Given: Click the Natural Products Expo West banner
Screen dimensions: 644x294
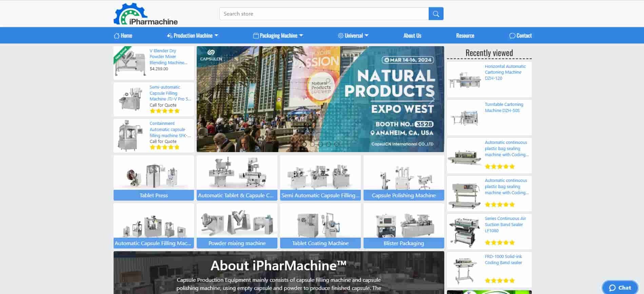Looking at the screenshot, I should coord(320,99).
